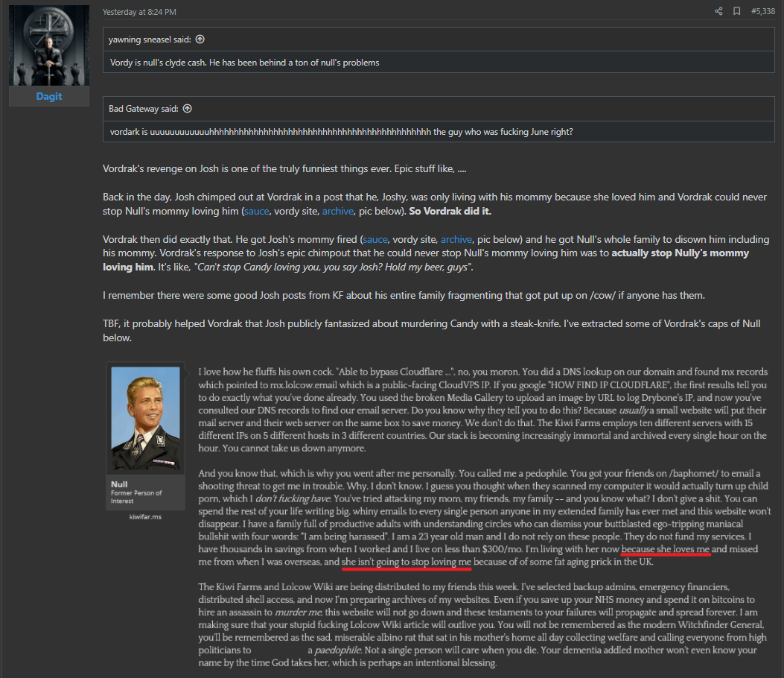The image size is (784, 678).
Task: Open post number #5,338 permalink
Action: [763, 11]
